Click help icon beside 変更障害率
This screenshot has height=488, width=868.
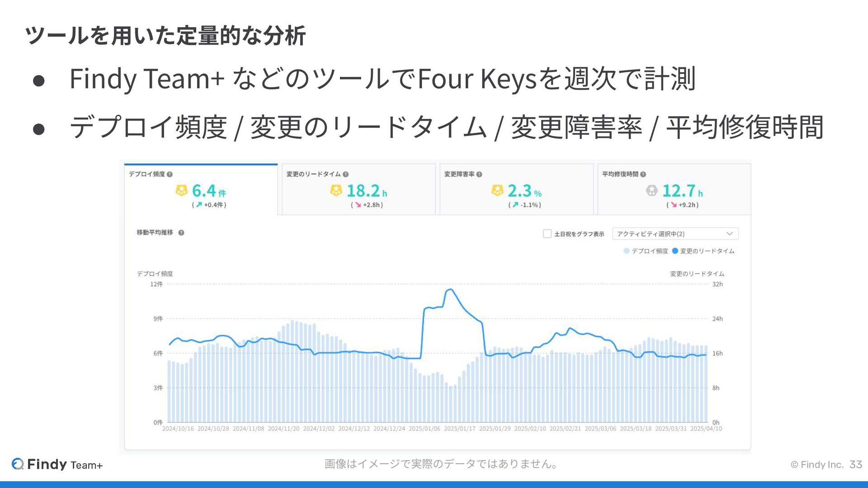[479, 174]
